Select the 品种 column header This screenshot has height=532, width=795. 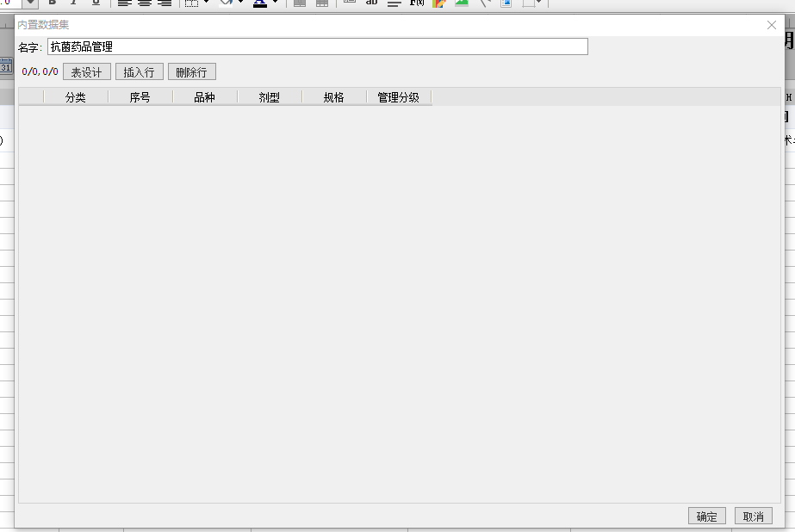tap(205, 97)
